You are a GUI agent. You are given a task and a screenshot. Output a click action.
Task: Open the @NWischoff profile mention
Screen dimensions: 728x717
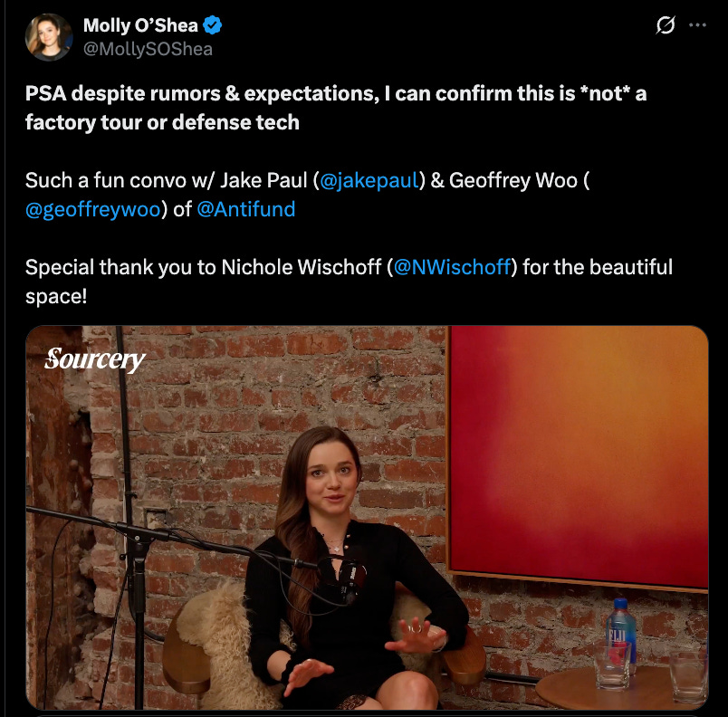coord(452,267)
